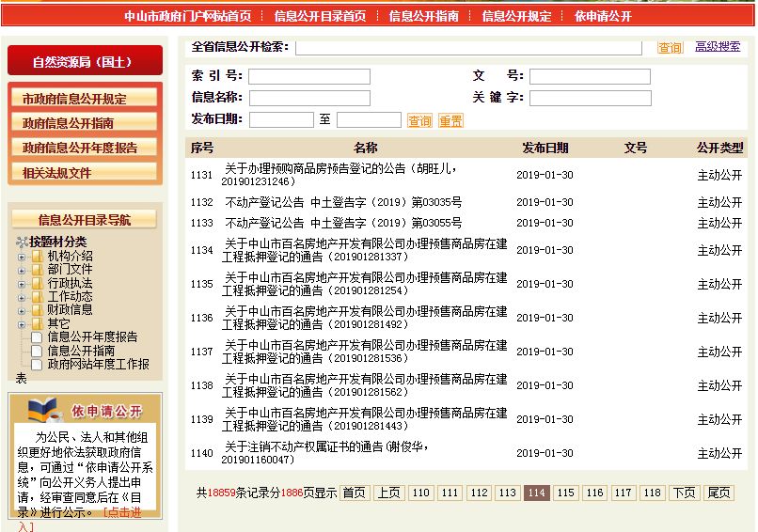Click the 行政执法 folder icon
Image resolution: width=758 pixels, height=532 pixels.
(x=37, y=283)
